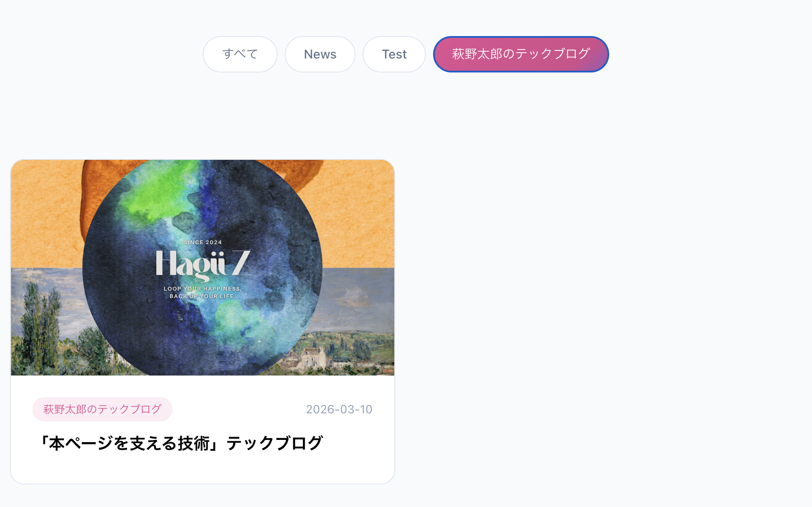This screenshot has width=812, height=507.
Task: Click the pink 萩野太郎のテックブログ tag on the card
Action: [102, 409]
